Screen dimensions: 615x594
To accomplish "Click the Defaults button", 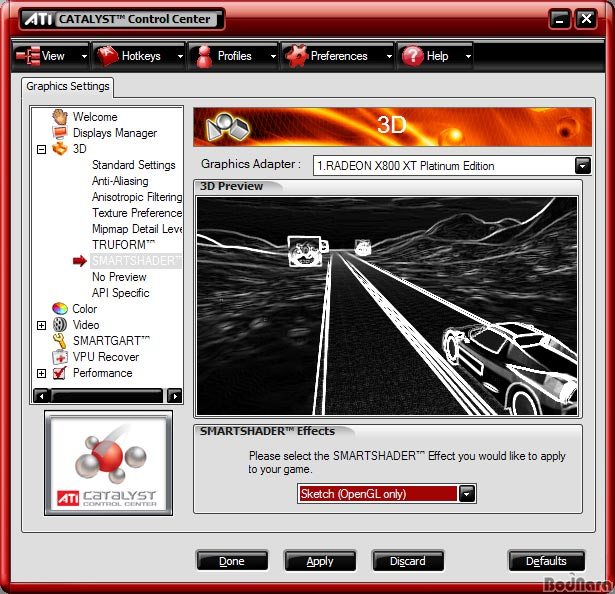I will [x=546, y=561].
